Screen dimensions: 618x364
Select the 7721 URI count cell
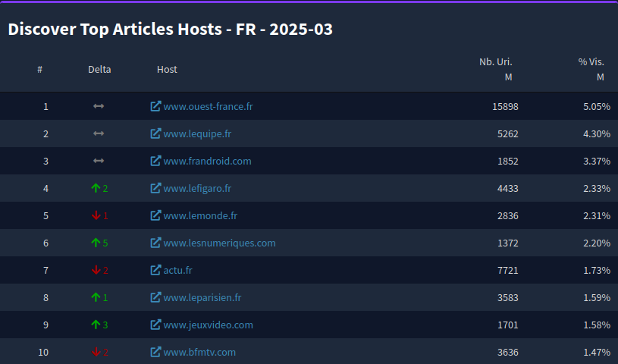click(507, 270)
